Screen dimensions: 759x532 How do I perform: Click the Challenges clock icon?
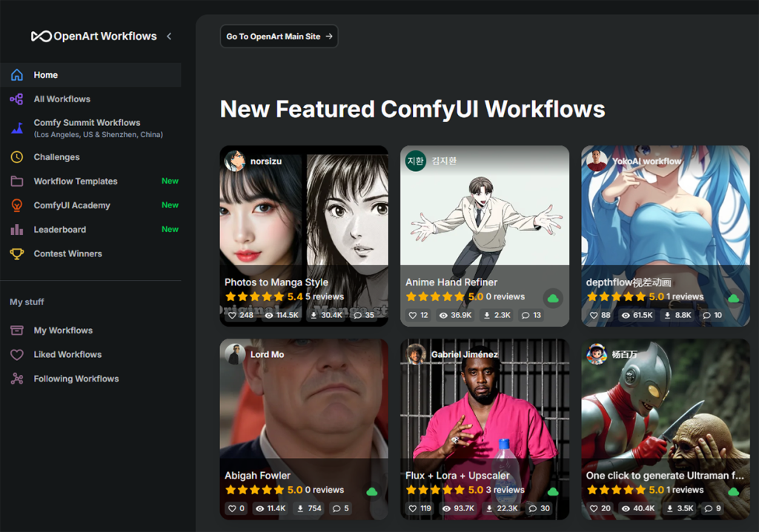pos(17,157)
